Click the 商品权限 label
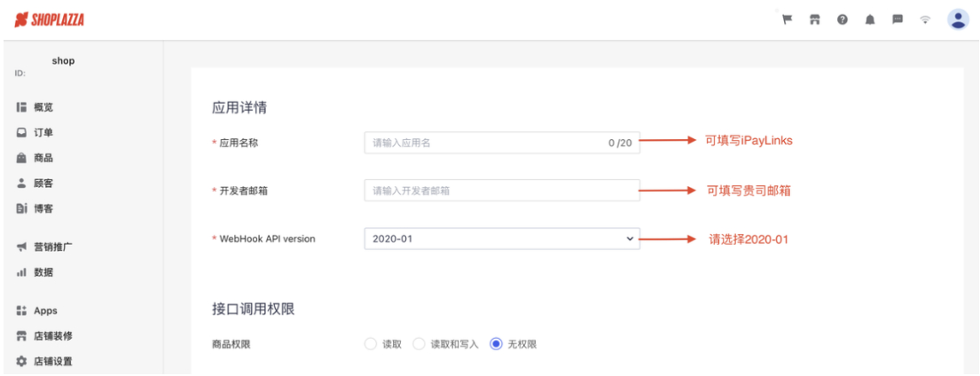Viewport: 980px width, 376px height. (231, 344)
